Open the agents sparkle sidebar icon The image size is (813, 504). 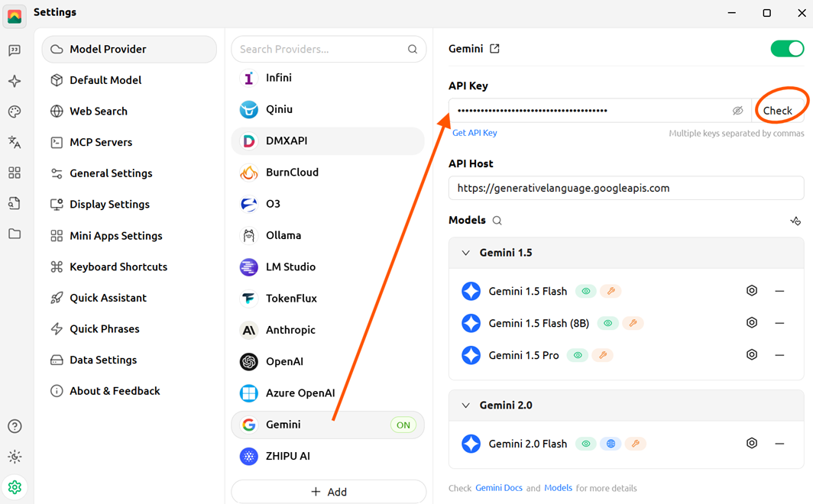(x=15, y=81)
